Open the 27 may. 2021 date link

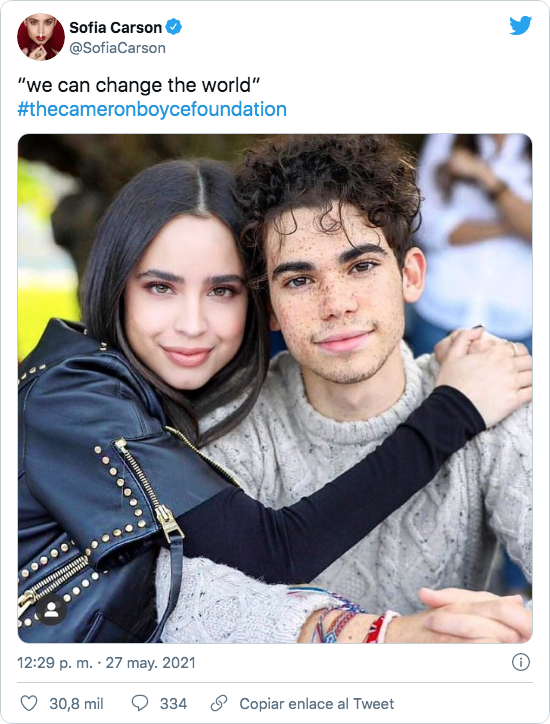(x=151, y=663)
